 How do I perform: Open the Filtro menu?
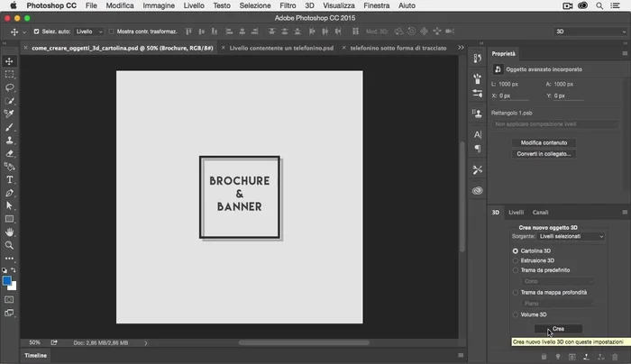[x=288, y=5]
